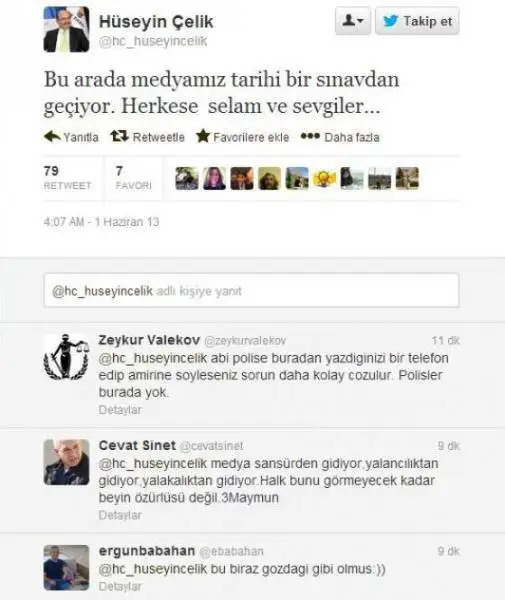Expand Detaylar under Cevat Sinet's reply
Screen dimensions: 505x600
click(x=120, y=515)
